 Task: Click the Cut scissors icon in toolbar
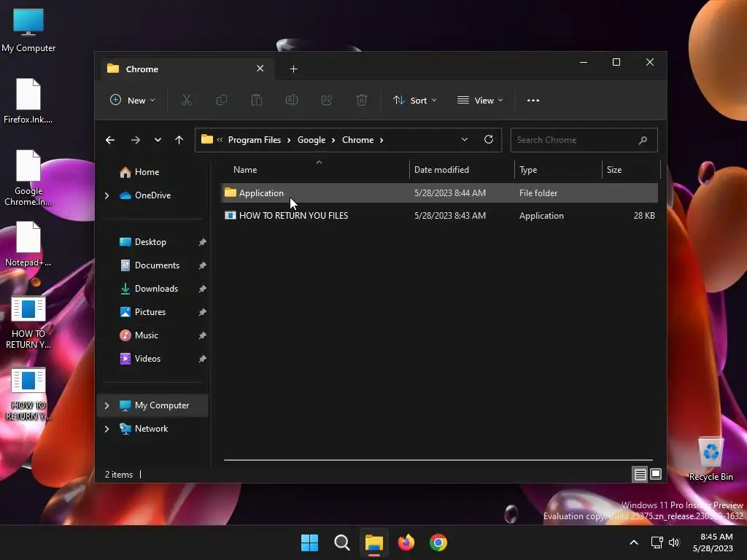tap(186, 100)
